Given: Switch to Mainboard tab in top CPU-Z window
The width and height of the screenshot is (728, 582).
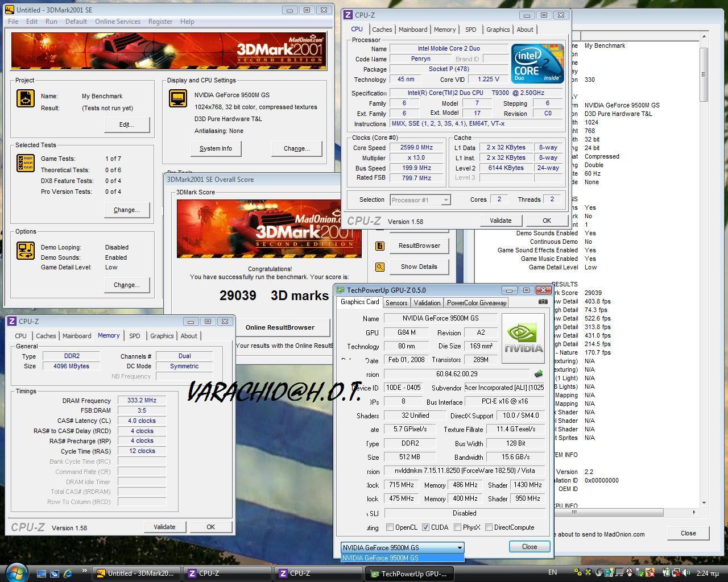Looking at the screenshot, I should (x=413, y=30).
